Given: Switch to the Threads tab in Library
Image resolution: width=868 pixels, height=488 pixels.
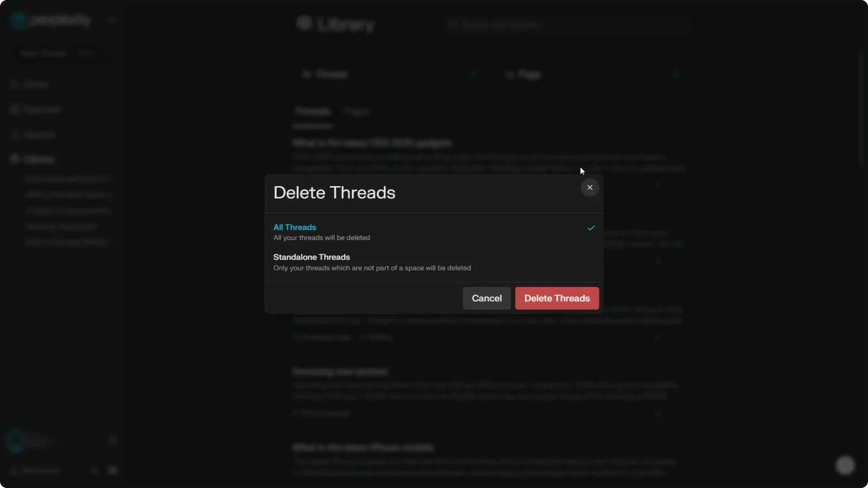Looking at the screenshot, I should point(313,111).
